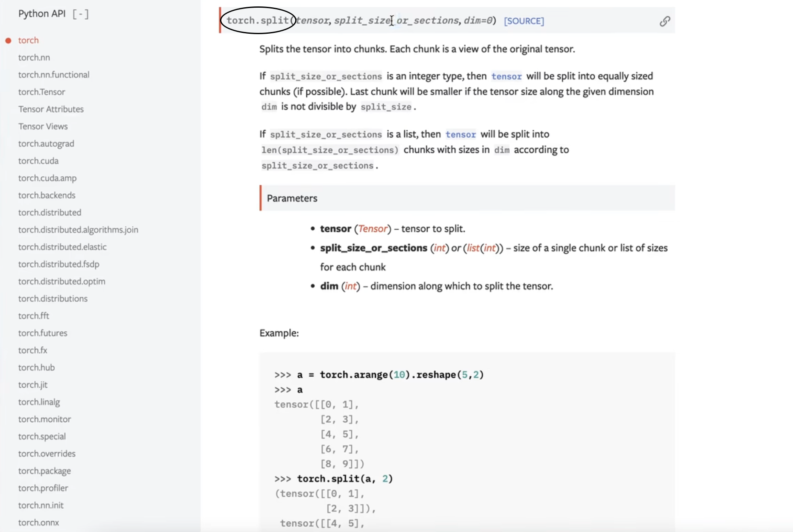The width and height of the screenshot is (793, 532).
Task: Open torch.futures page
Action: pyautogui.click(x=43, y=333)
